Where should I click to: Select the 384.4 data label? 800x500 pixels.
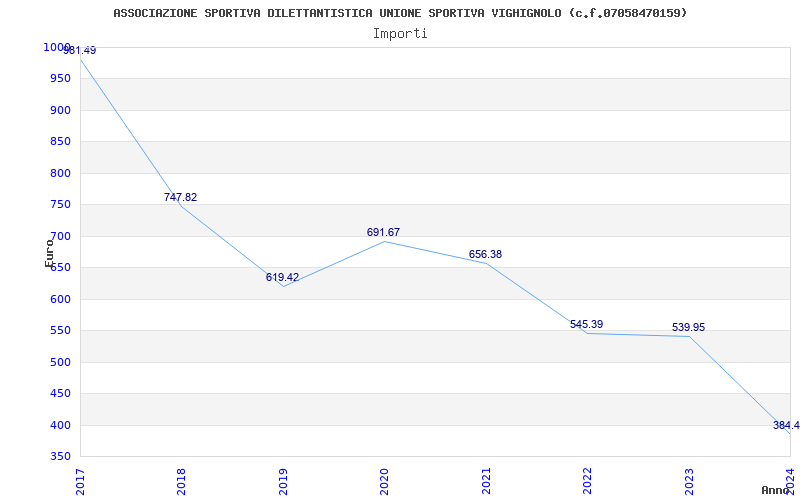[786, 426]
